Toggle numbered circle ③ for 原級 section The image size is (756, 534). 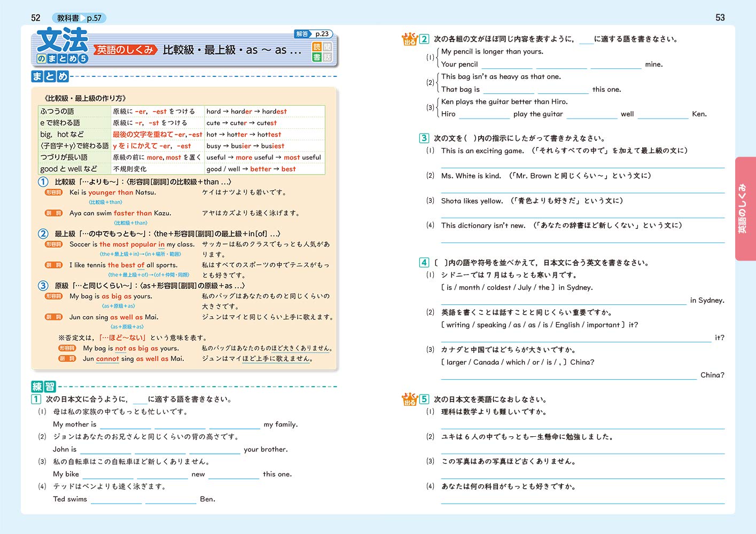click(x=43, y=286)
